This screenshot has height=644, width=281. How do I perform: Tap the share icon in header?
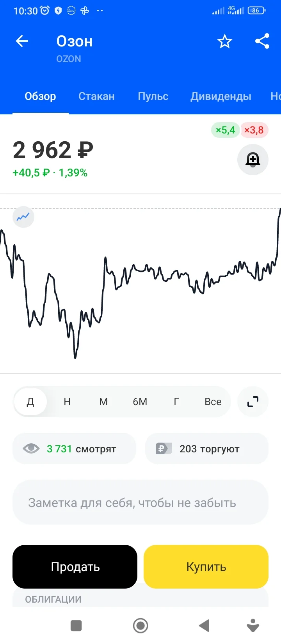click(262, 41)
